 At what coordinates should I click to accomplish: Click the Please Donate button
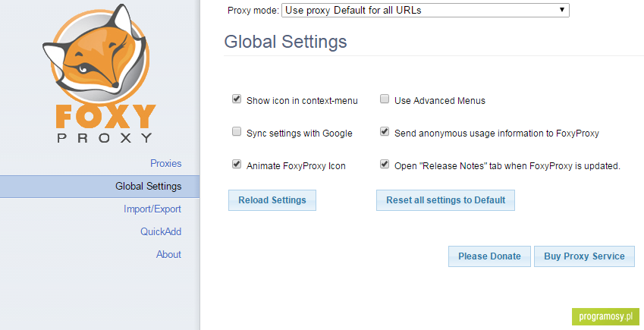pos(489,256)
